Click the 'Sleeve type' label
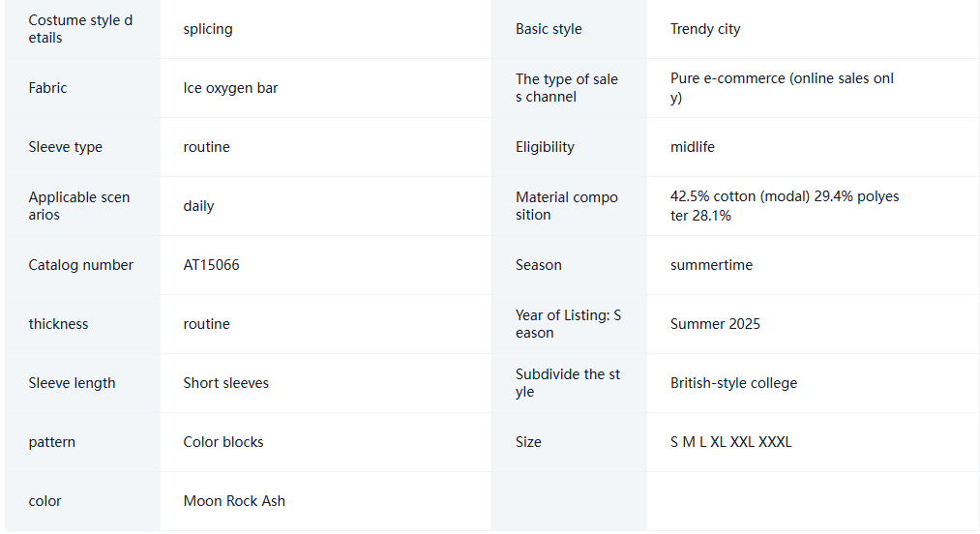The height and width of the screenshot is (534, 980). (x=65, y=147)
